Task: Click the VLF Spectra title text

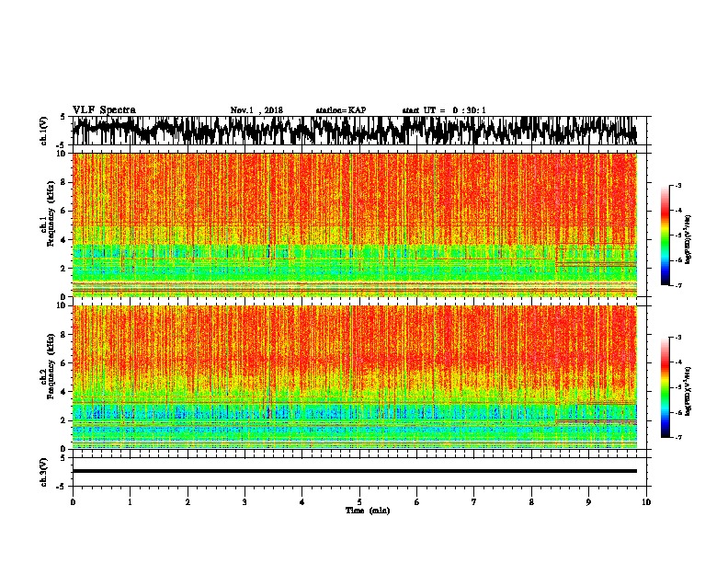Action: coord(104,110)
